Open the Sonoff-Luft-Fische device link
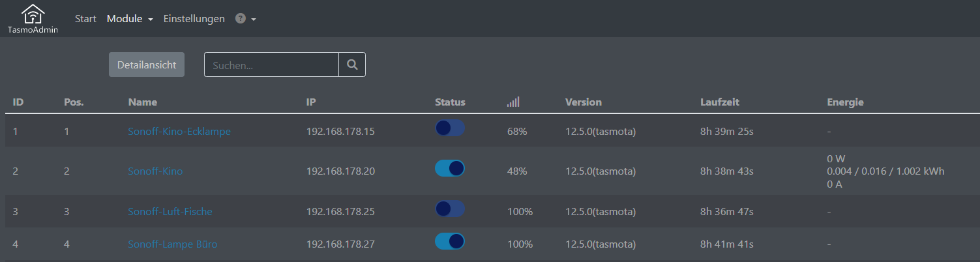 coord(170,211)
